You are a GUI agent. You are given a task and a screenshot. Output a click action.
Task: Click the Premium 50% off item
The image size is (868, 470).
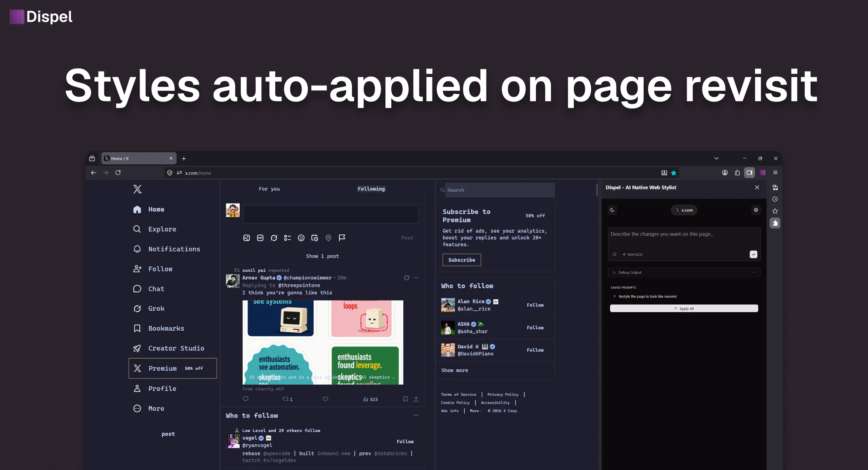click(173, 368)
